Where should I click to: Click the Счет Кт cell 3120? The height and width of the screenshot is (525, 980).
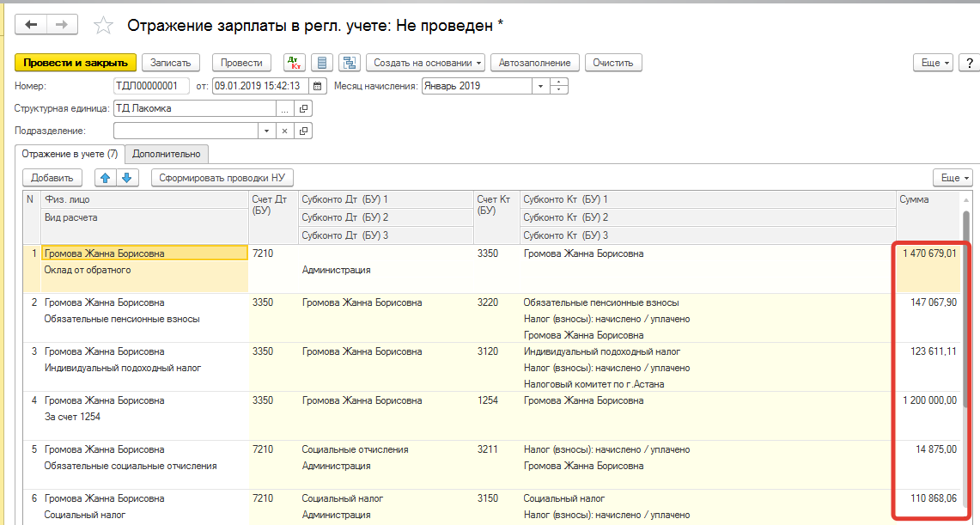[488, 351]
